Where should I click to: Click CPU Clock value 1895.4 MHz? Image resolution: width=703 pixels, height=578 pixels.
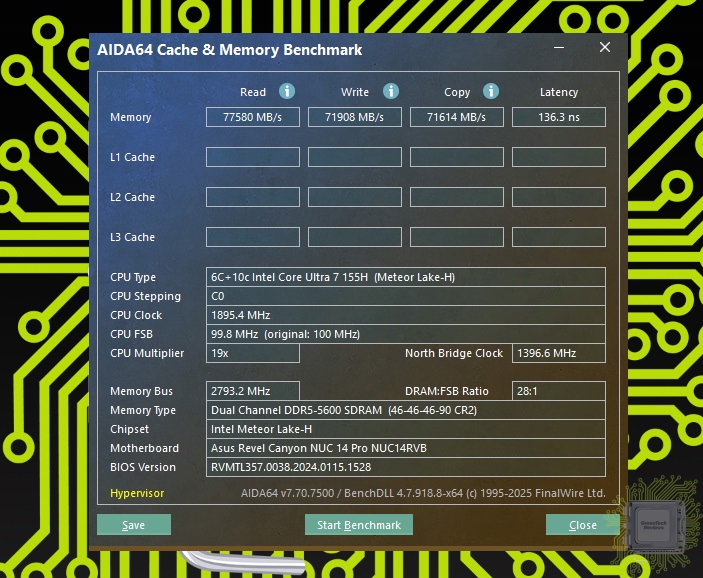tap(406, 315)
